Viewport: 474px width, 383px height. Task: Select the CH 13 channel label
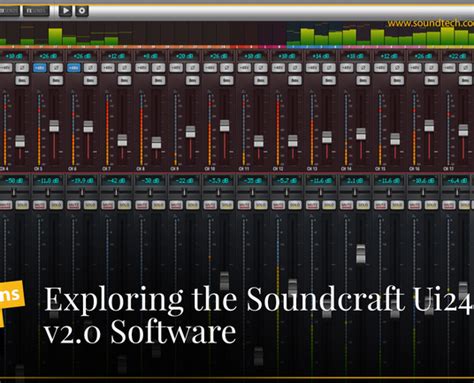pos(312,169)
